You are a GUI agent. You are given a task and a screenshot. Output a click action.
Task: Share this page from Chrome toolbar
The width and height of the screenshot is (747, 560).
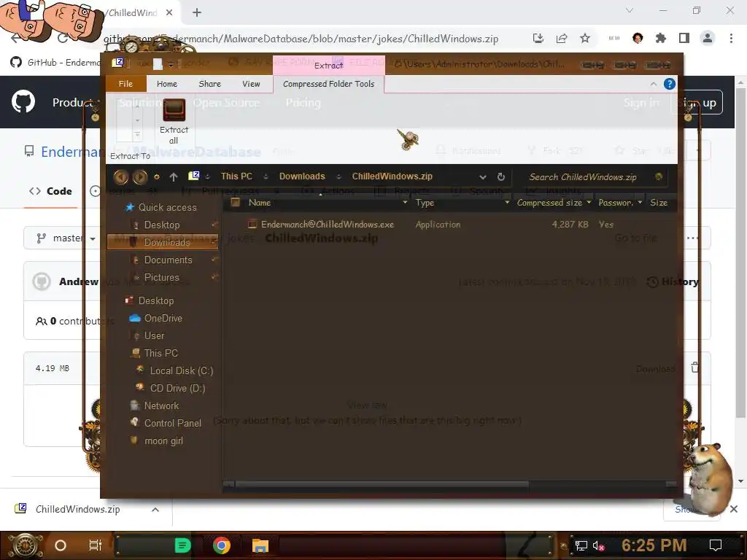pos(562,39)
